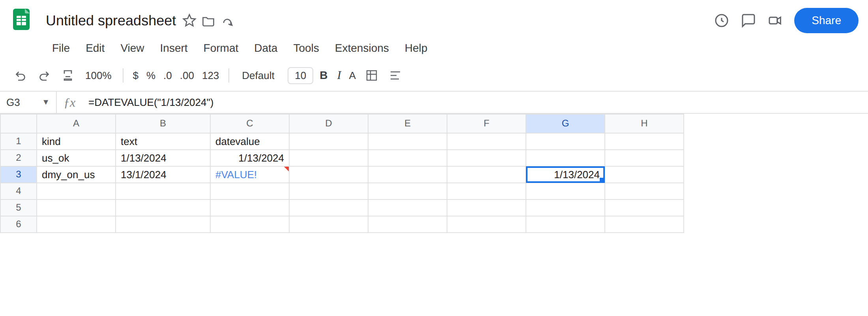
Task: Select row 2 header
Action: coord(19,158)
